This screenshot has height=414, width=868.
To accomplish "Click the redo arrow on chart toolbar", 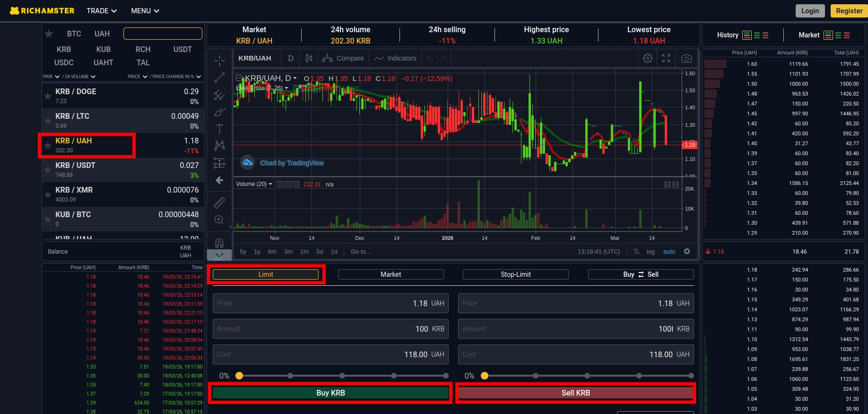I will tap(443, 58).
